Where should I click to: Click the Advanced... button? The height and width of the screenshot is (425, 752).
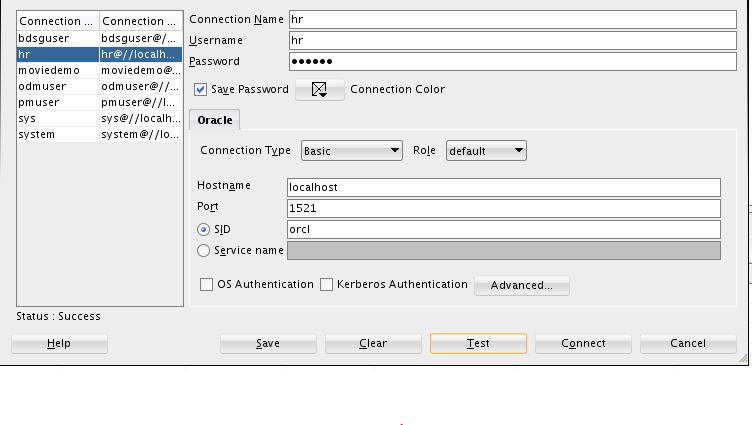[521, 286]
